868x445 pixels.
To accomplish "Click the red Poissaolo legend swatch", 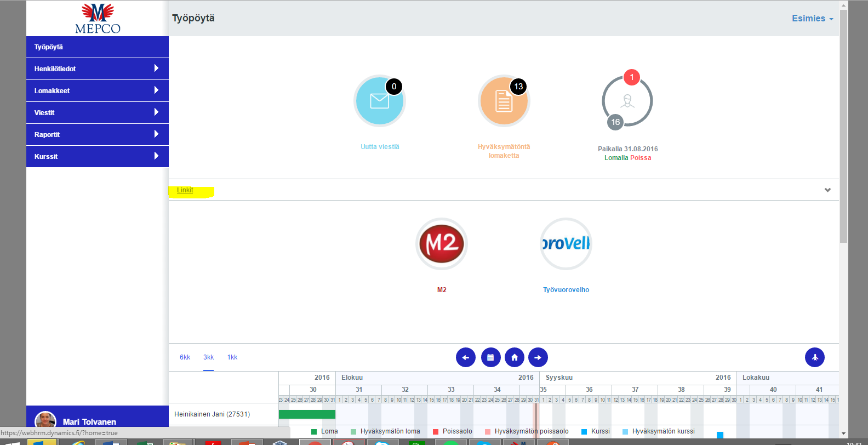I will (x=436, y=432).
